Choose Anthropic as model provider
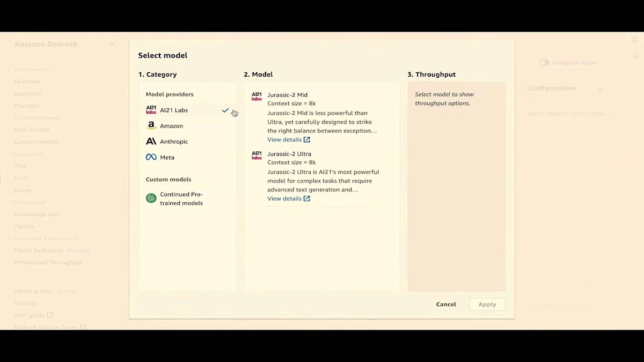 click(187, 142)
